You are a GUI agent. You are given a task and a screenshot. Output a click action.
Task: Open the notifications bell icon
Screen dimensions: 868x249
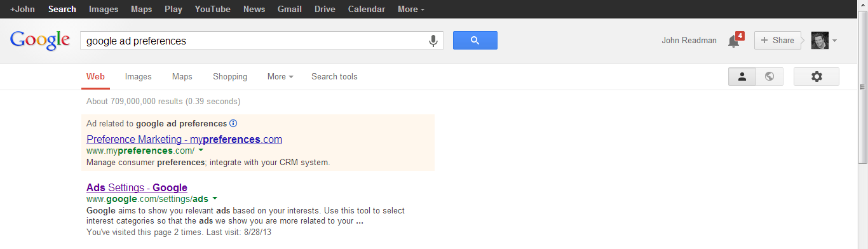click(733, 41)
